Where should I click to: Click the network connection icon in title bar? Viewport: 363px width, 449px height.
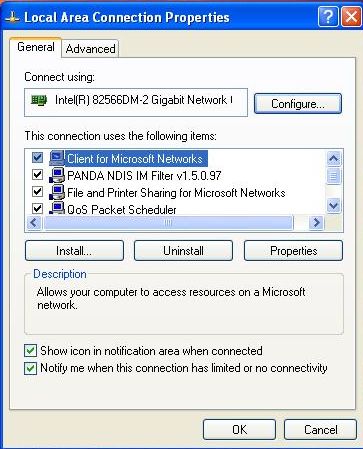[13, 17]
